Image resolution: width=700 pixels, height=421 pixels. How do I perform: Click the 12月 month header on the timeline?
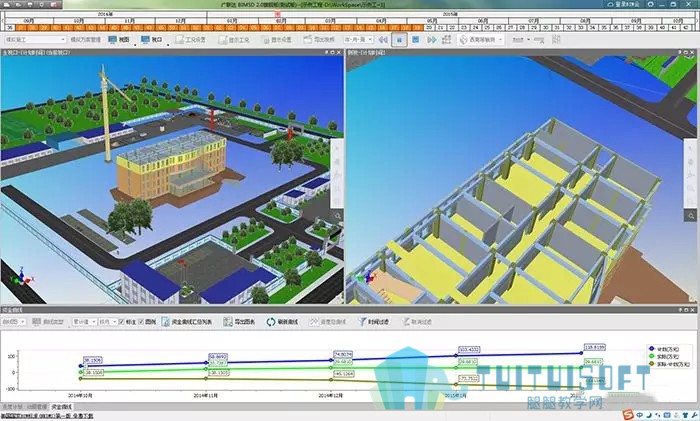point(181,21)
